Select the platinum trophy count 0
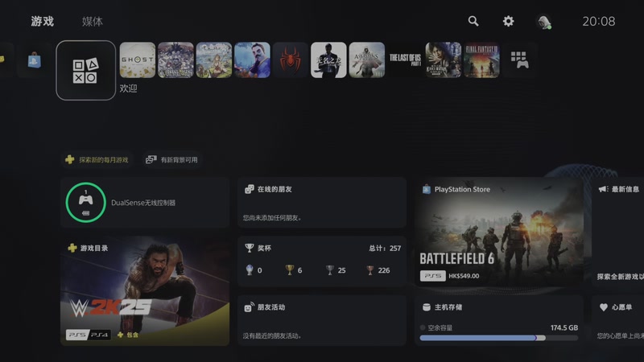 pyautogui.click(x=254, y=270)
